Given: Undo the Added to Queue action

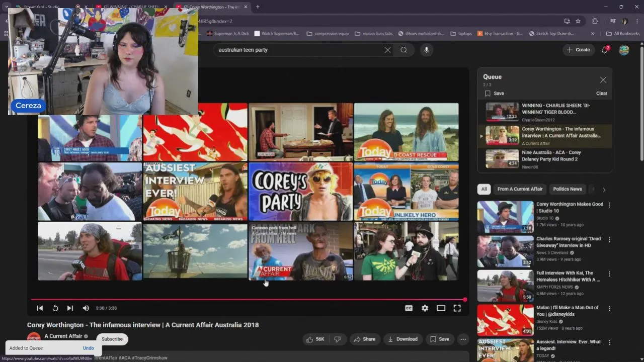Looking at the screenshot, I should pos(88,348).
